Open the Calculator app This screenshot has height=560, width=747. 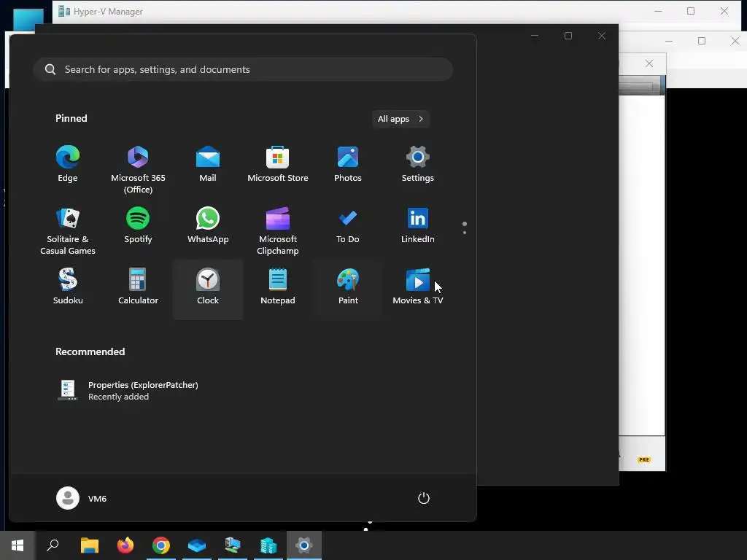(x=138, y=287)
